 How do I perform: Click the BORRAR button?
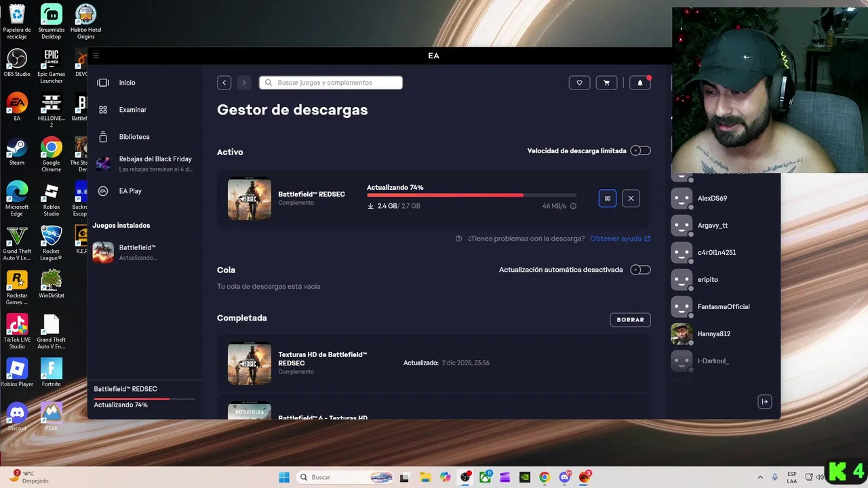pyautogui.click(x=631, y=320)
